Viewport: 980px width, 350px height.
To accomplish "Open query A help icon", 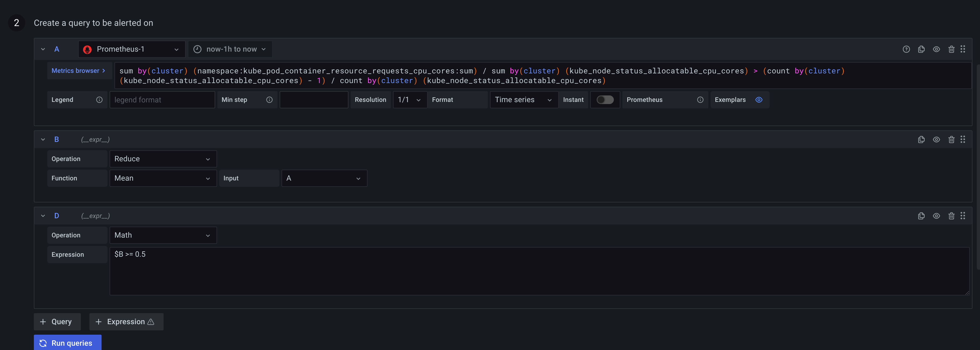I will 906,49.
